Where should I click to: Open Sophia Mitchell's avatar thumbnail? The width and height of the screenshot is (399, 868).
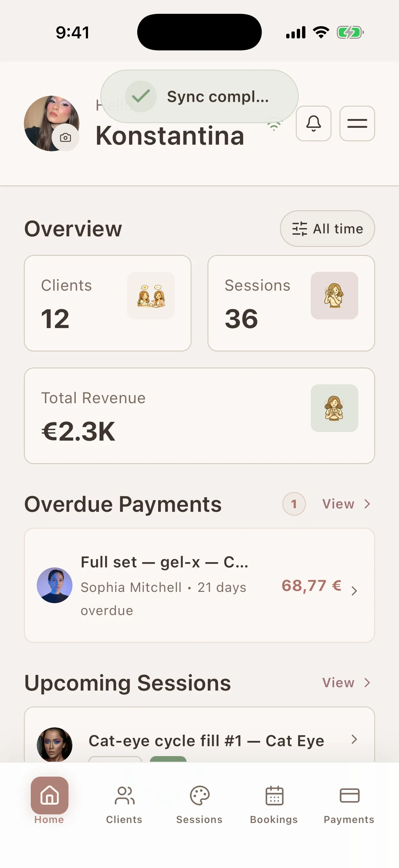pyautogui.click(x=55, y=585)
